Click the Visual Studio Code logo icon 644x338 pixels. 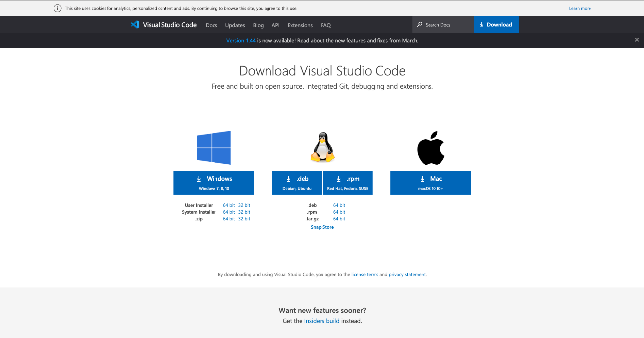135,25
